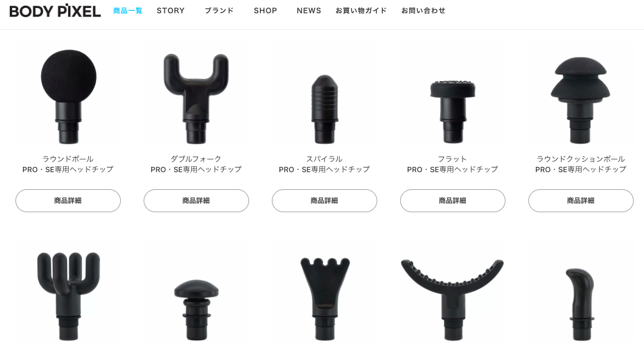Open 商品詳細 for ダブルフォーク
Image resolution: width=644 pixels, height=350 pixels.
point(196,201)
